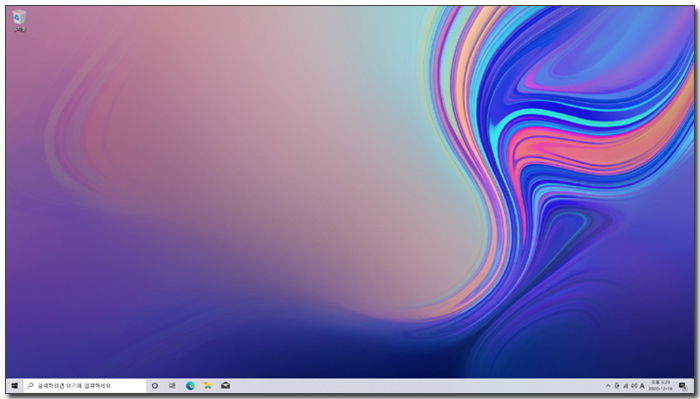700x399 pixels.
Task: Open File Explorer from the taskbar
Action: [x=208, y=386]
